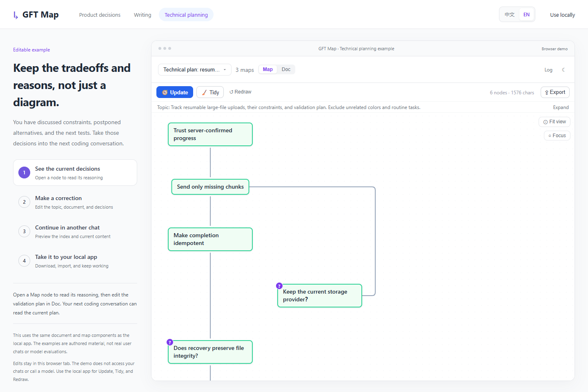Switch language to 中文

click(x=510, y=15)
